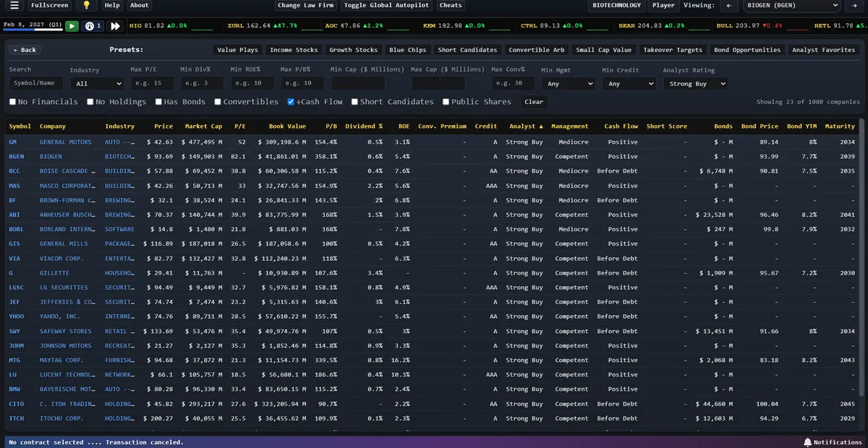Apply the Short Candidates preset

pyautogui.click(x=467, y=50)
